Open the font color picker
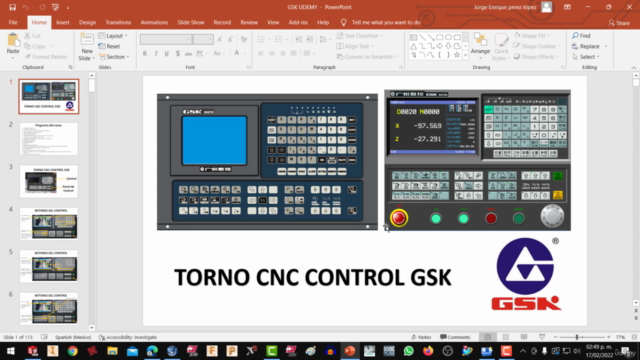640x360 pixels. [x=237, y=53]
